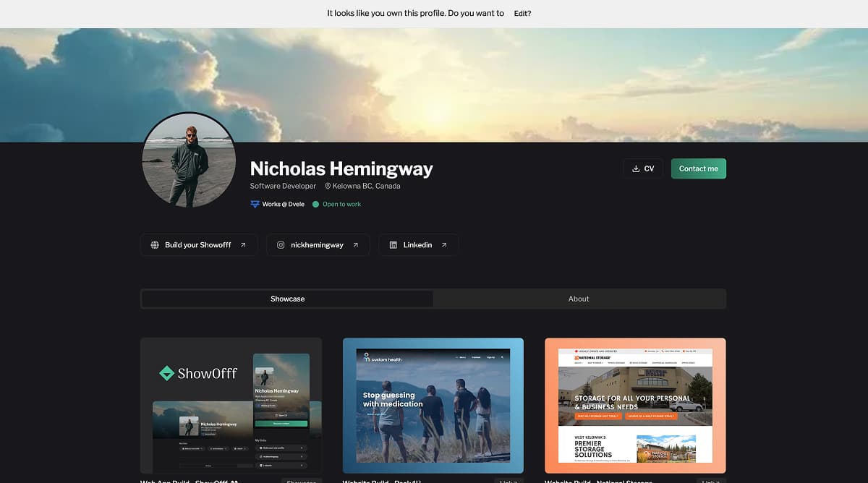This screenshot has height=483, width=868.
Task: Click the Instagram icon beside nickhemingway
Action: point(281,245)
